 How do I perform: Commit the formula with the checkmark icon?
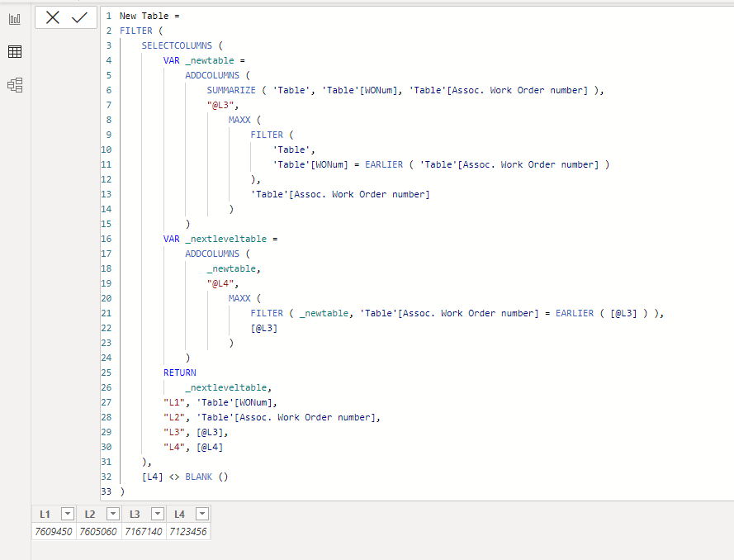click(79, 18)
